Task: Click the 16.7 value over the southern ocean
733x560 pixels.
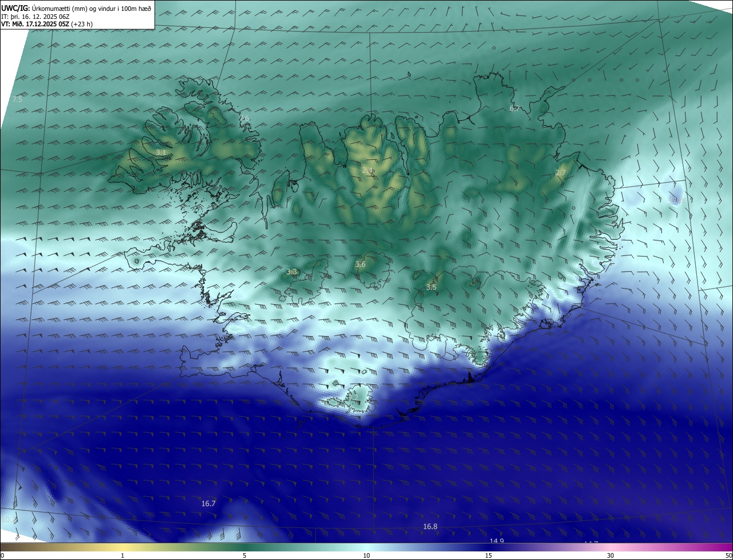Action: pos(208,504)
